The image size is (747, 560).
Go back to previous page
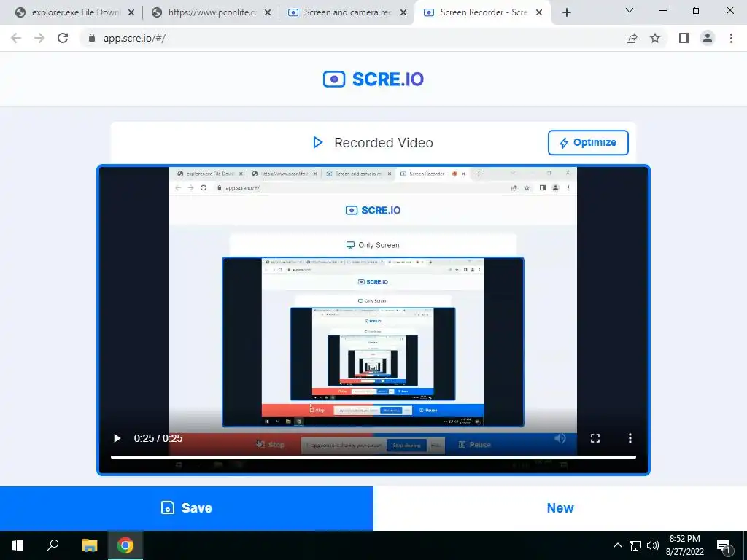tap(16, 38)
